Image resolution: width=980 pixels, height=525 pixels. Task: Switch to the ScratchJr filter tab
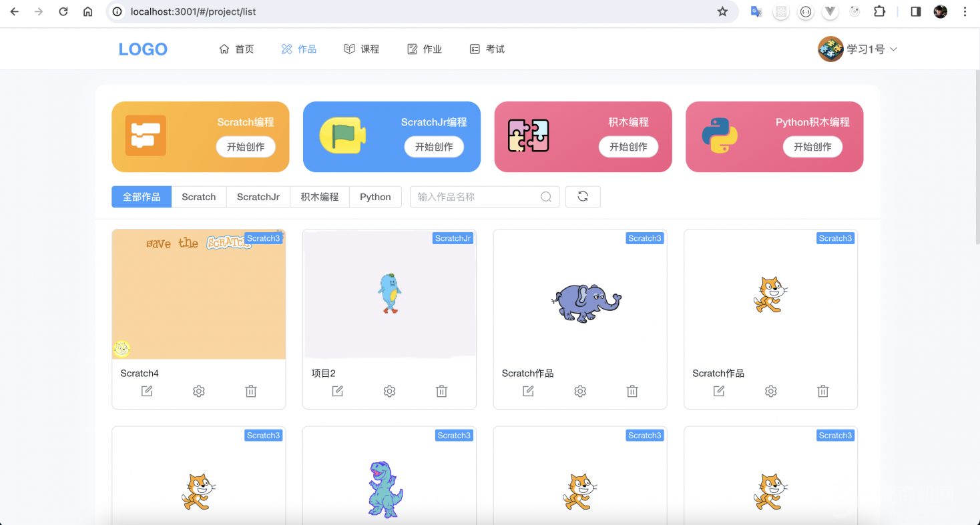258,197
